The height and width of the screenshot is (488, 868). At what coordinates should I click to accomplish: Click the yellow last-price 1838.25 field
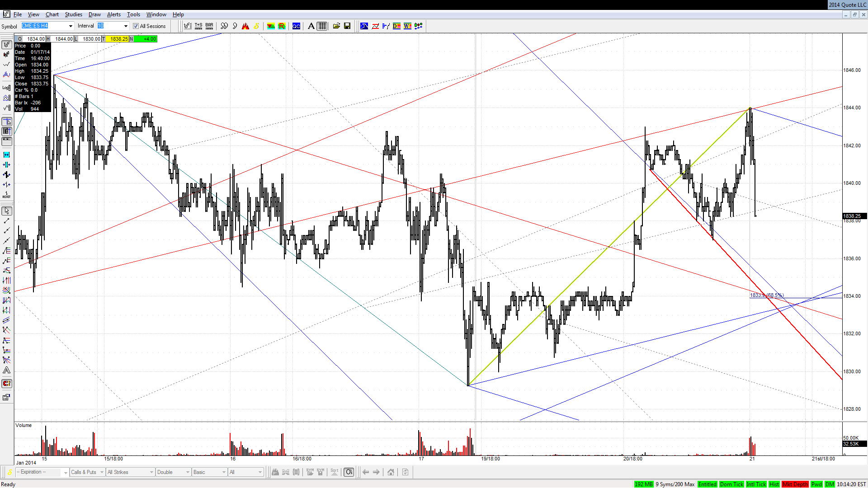[117, 39]
